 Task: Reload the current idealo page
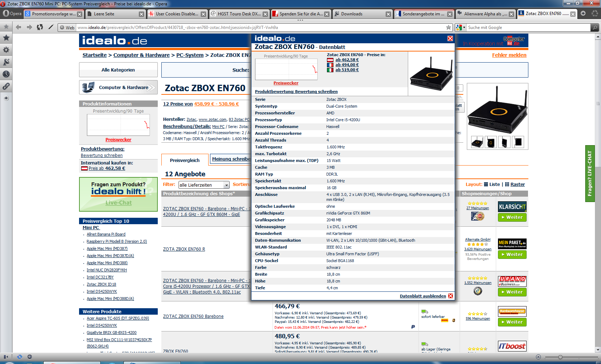point(40,27)
